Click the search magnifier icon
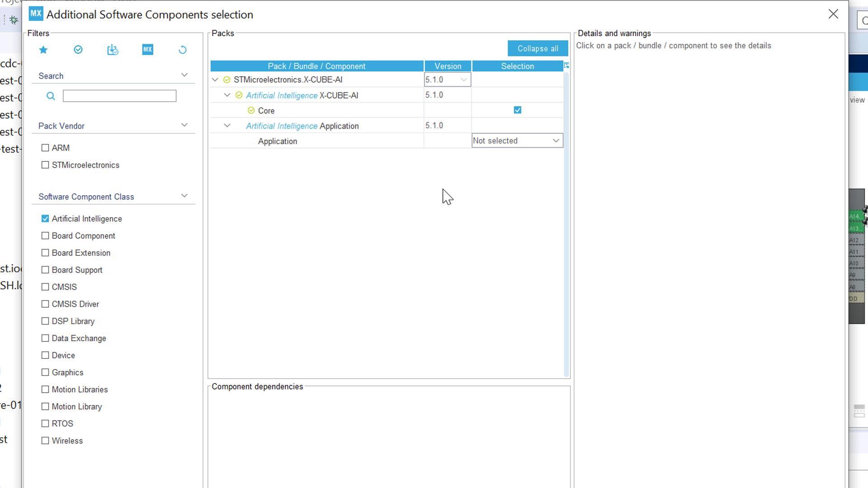Screen dimensions: 868x488 tap(51, 96)
